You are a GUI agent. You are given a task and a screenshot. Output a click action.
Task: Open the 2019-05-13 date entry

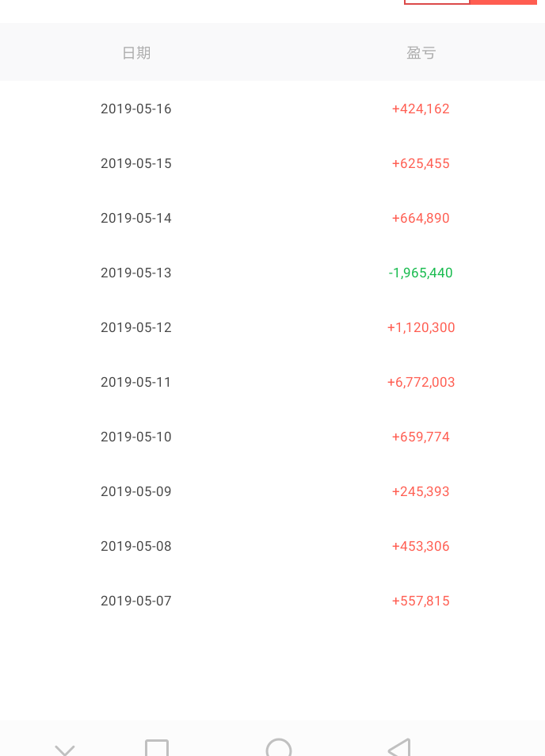[x=136, y=273]
